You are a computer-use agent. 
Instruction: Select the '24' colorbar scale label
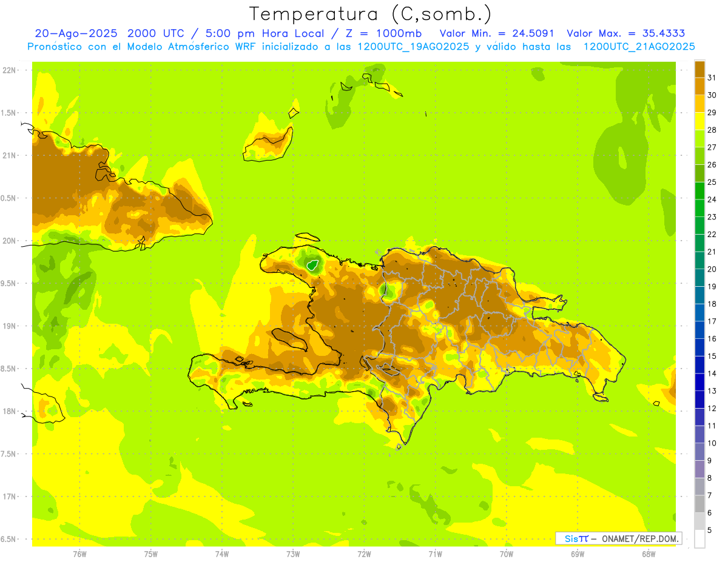point(712,199)
